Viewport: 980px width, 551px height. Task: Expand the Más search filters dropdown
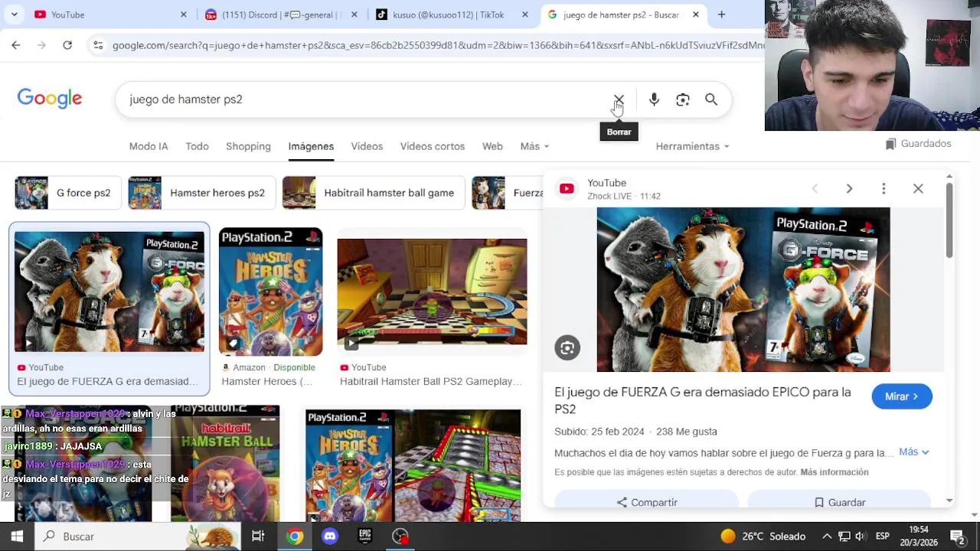534,146
